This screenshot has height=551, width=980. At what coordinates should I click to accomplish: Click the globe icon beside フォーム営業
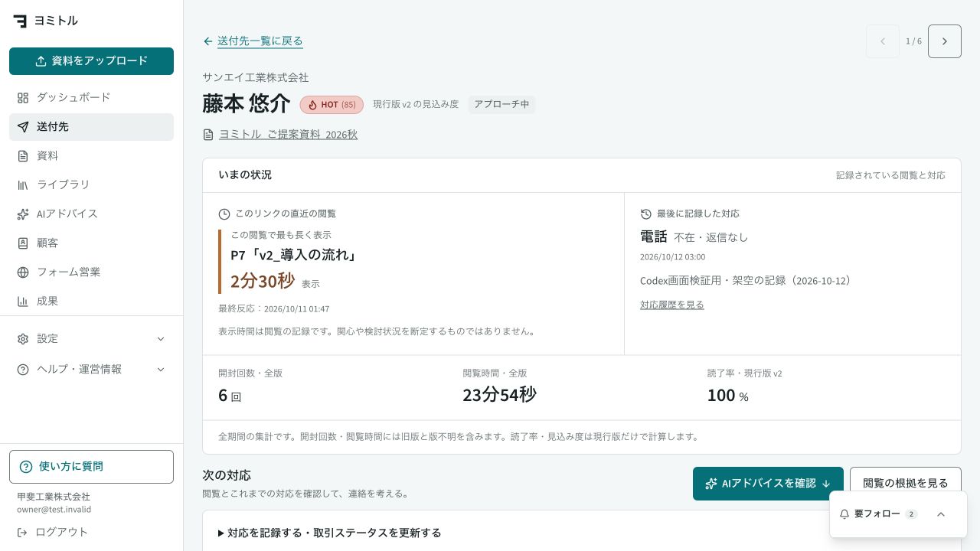[23, 272]
